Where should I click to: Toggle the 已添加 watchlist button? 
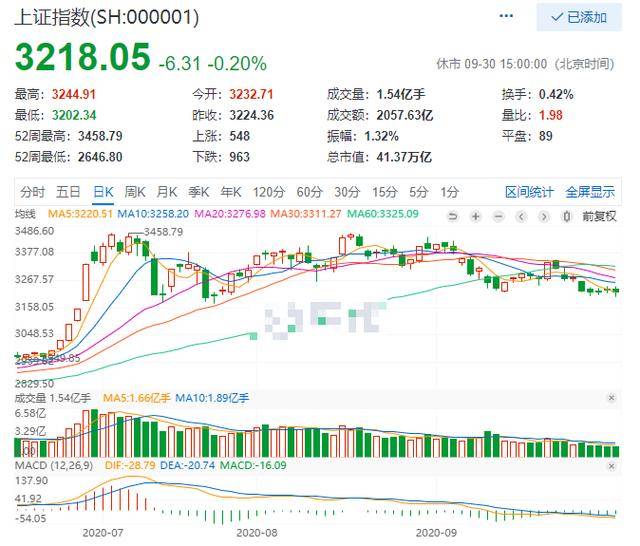point(579,18)
